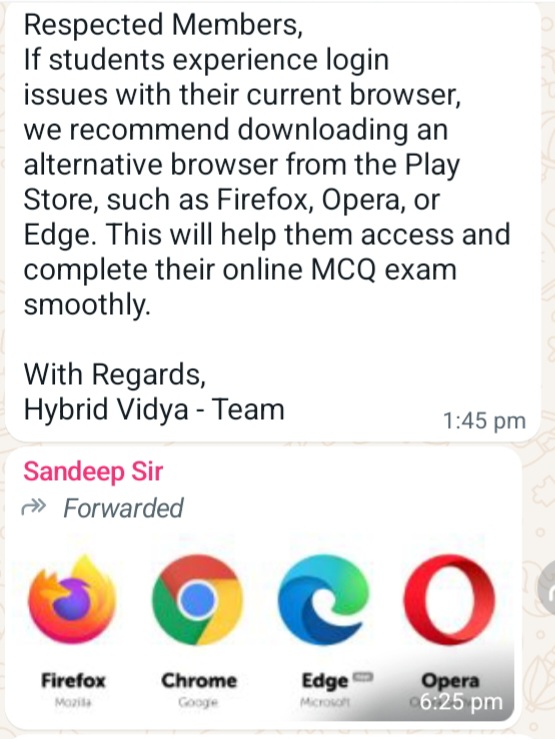Viewport: 555px width, 739px height.
Task: Tap the Mozilla publisher text
Action: (73, 702)
